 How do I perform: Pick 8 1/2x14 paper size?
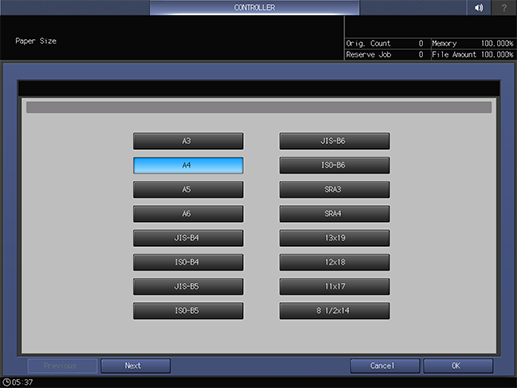pyautogui.click(x=334, y=311)
